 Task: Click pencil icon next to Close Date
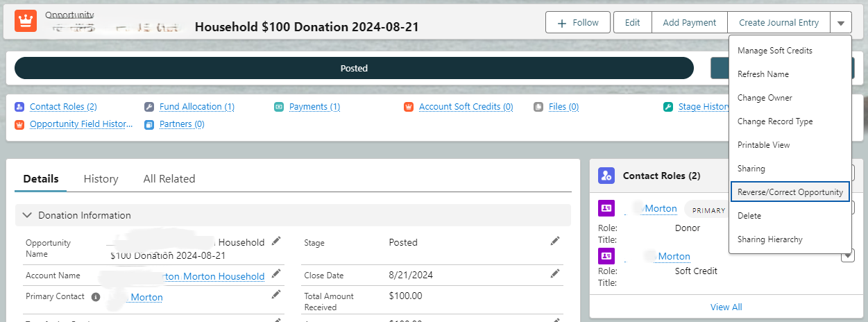click(555, 274)
